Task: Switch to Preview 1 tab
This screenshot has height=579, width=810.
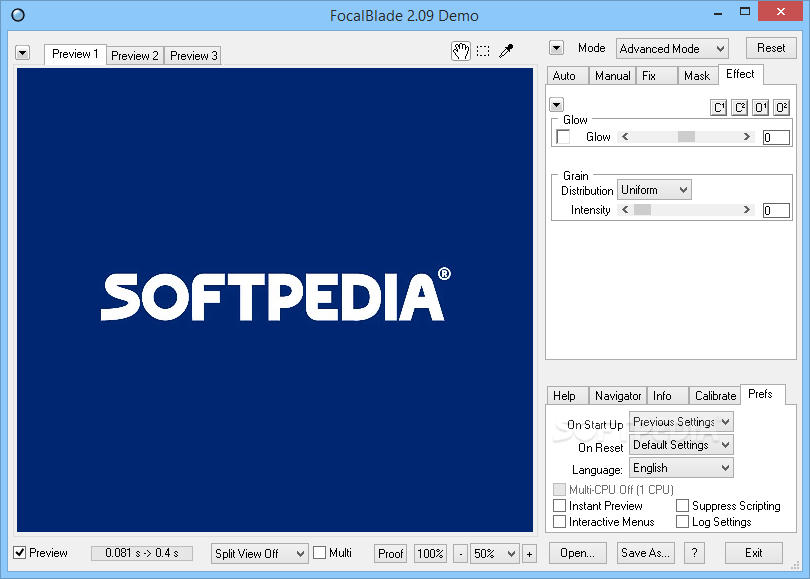Action: 75,54
